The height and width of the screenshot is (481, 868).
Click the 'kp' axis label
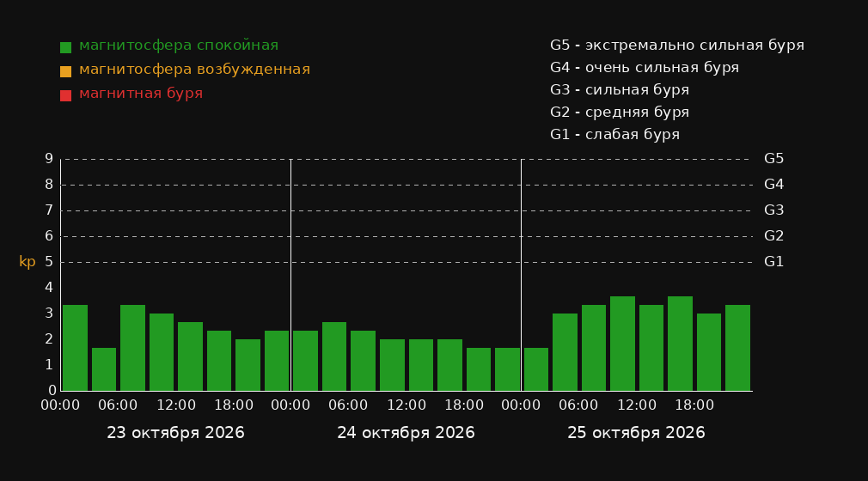28,262
